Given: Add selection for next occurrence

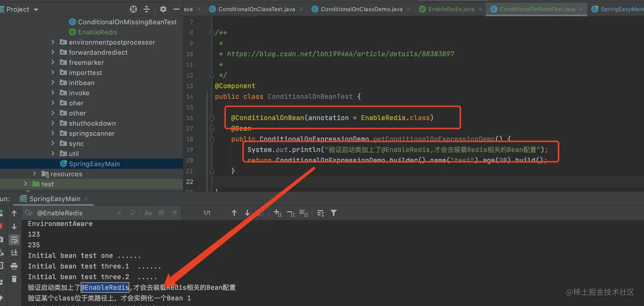Looking at the screenshot, I should pos(277,213).
